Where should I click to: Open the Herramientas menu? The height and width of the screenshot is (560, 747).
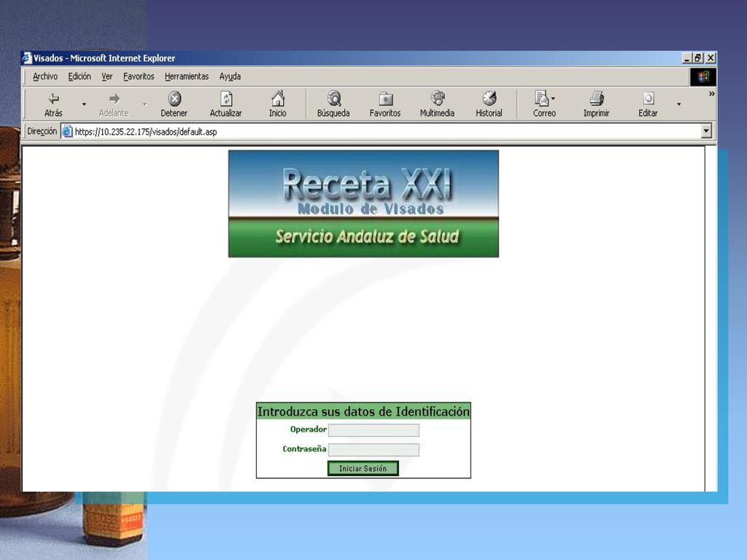[x=187, y=76]
